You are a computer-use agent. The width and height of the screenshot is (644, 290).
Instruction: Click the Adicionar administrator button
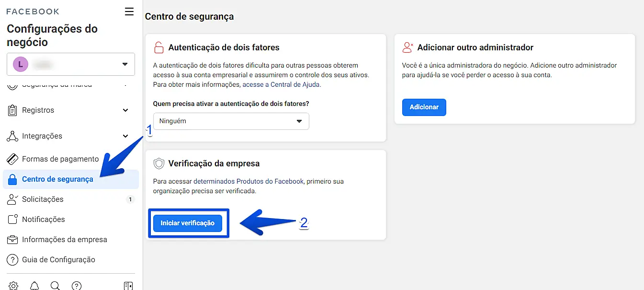click(424, 107)
